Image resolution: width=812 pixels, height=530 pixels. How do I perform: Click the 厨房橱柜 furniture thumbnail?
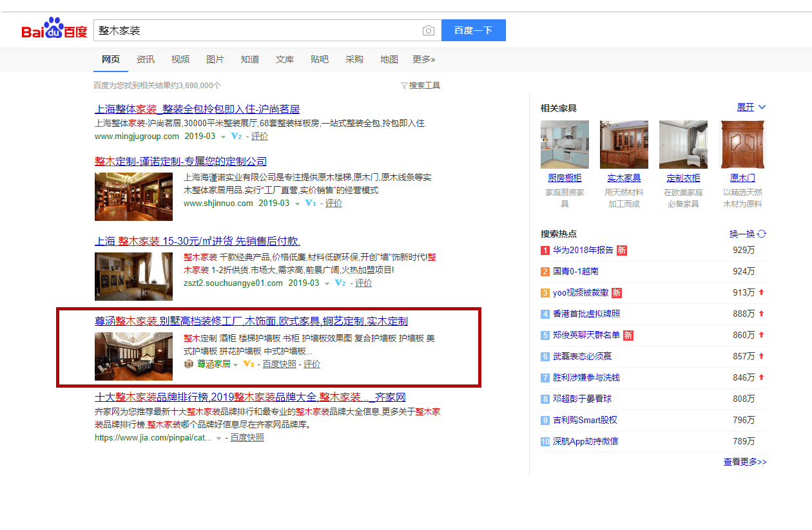coord(565,144)
